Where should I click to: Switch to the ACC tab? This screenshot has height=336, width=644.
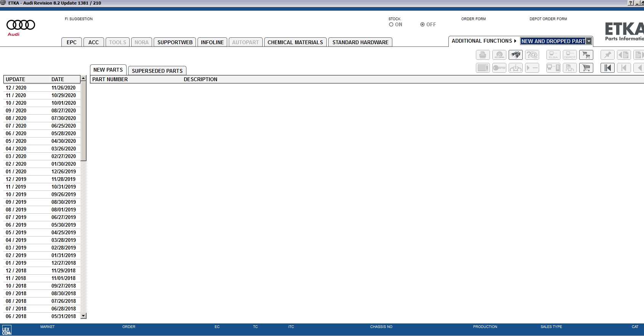pyautogui.click(x=93, y=42)
